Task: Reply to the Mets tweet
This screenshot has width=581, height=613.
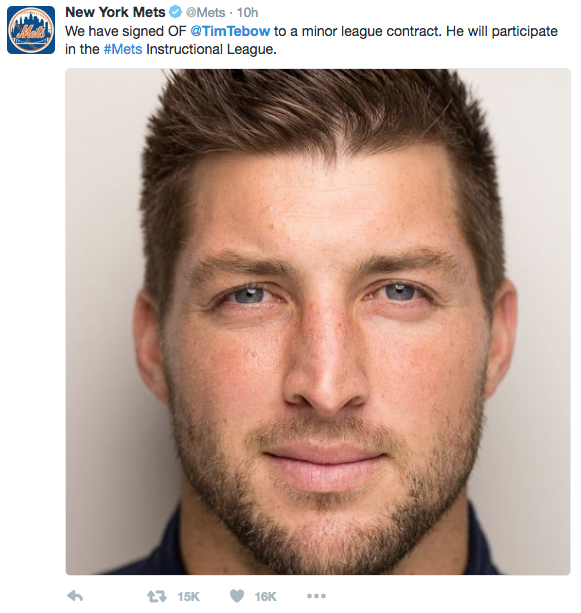Action: pos(75,596)
